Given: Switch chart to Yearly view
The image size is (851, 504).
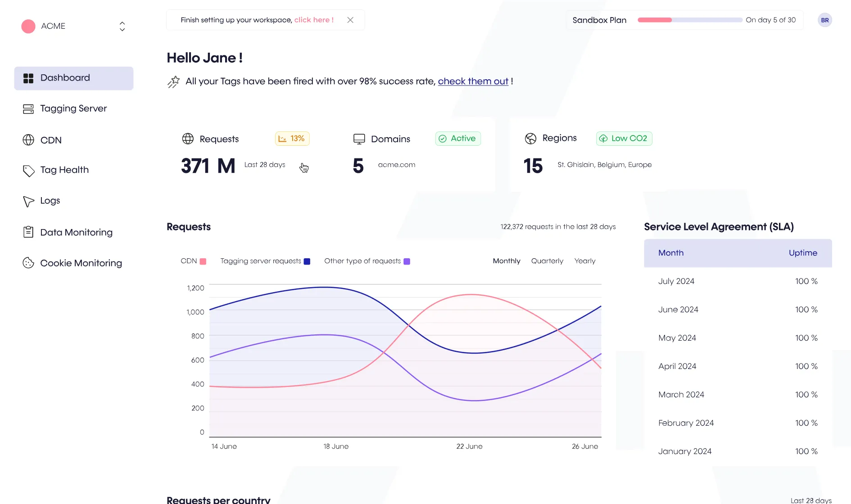Looking at the screenshot, I should (584, 261).
